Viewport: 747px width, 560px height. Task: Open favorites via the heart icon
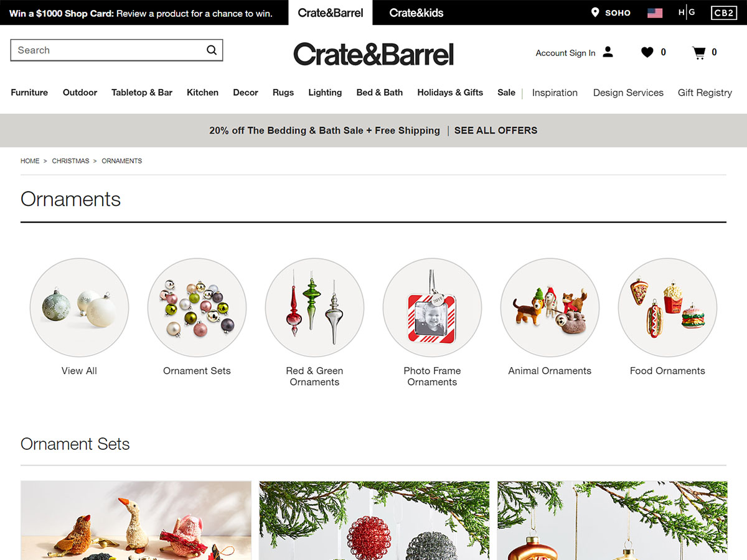tap(647, 52)
